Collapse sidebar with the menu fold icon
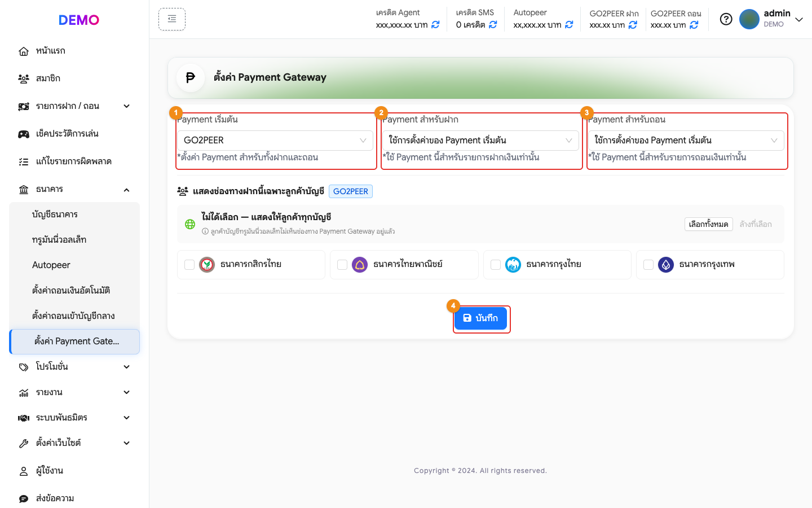This screenshot has width=812, height=508. [172, 19]
